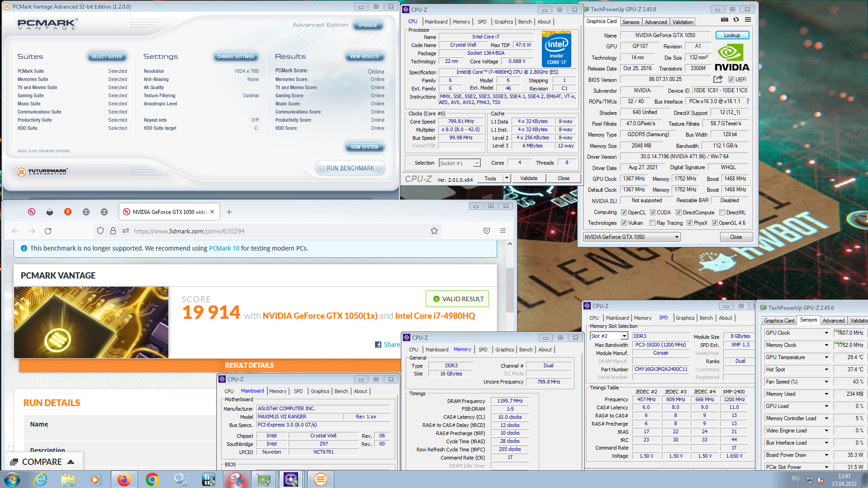Open the Firefox application menu

pyautogui.click(x=503, y=231)
